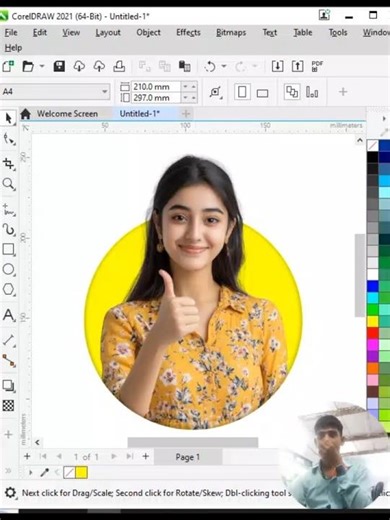Click the status bar settings gear
390x520 pixels.
click(x=10, y=493)
